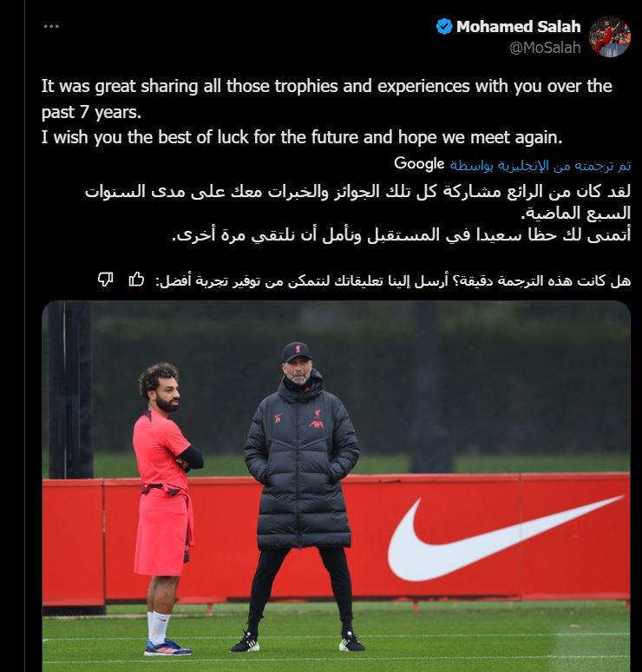
Task: Open the Mohamed Salah display name
Action: (x=518, y=27)
